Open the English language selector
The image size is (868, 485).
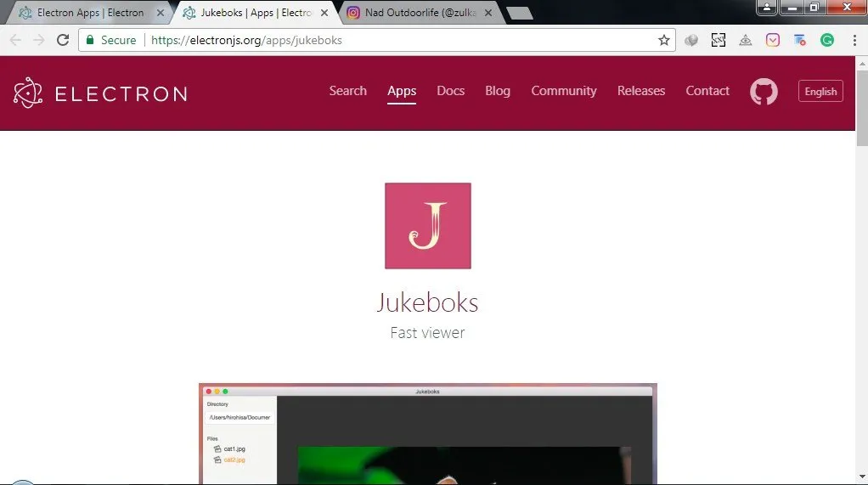coord(820,92)
